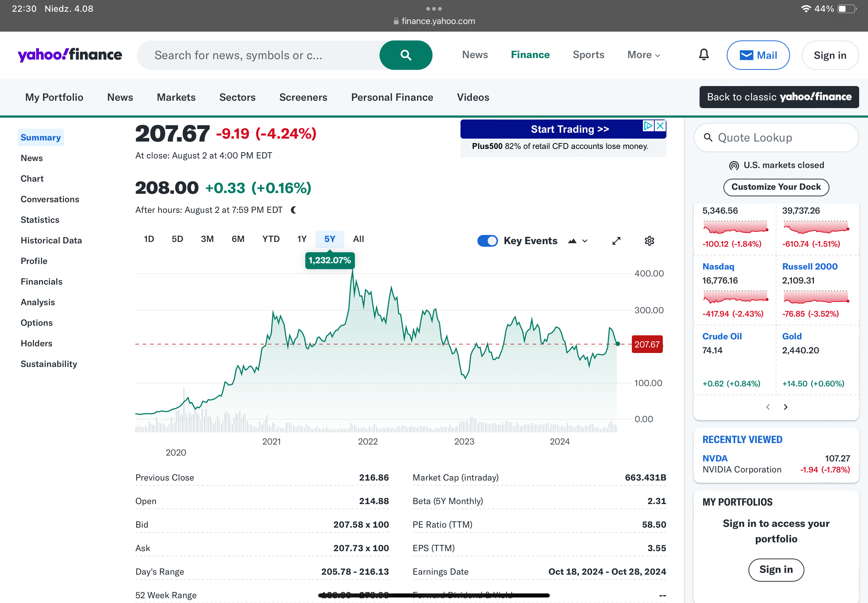Toggle Key Events switch off
This screenshot has height=603, width=868.
point(487,241)
